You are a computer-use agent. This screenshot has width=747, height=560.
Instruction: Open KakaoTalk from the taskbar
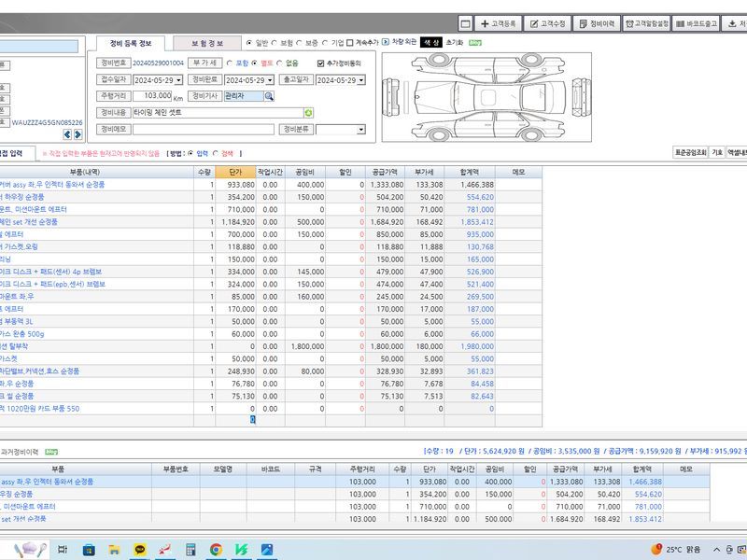click(x=140, y=550)
